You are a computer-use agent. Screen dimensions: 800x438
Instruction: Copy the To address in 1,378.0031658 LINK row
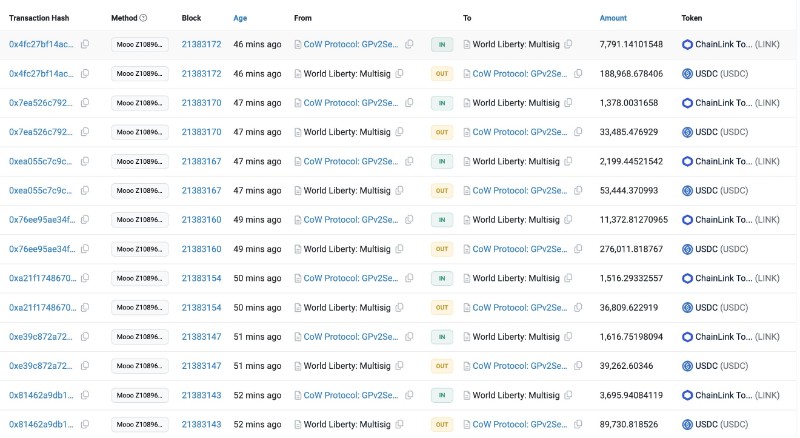[567, 103]
